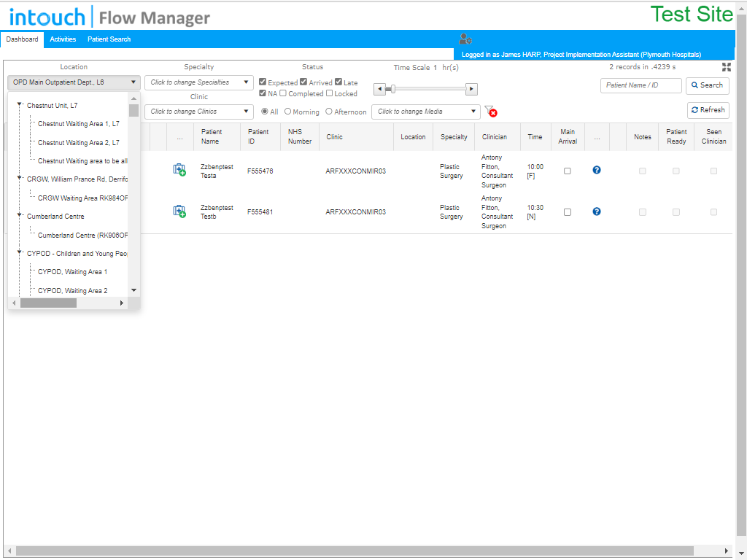Click the Patient Name / ID search field

(640, 86)
